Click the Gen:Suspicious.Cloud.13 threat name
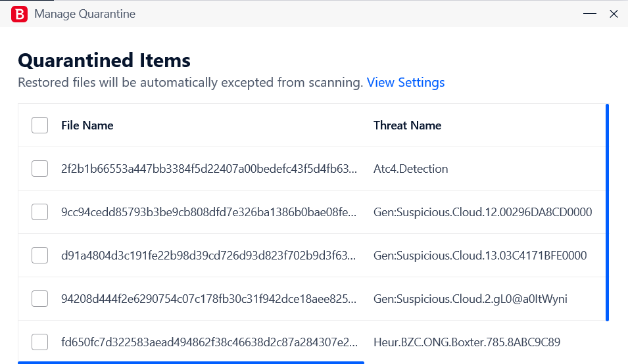The image size is (628, 364). (480, 256)
